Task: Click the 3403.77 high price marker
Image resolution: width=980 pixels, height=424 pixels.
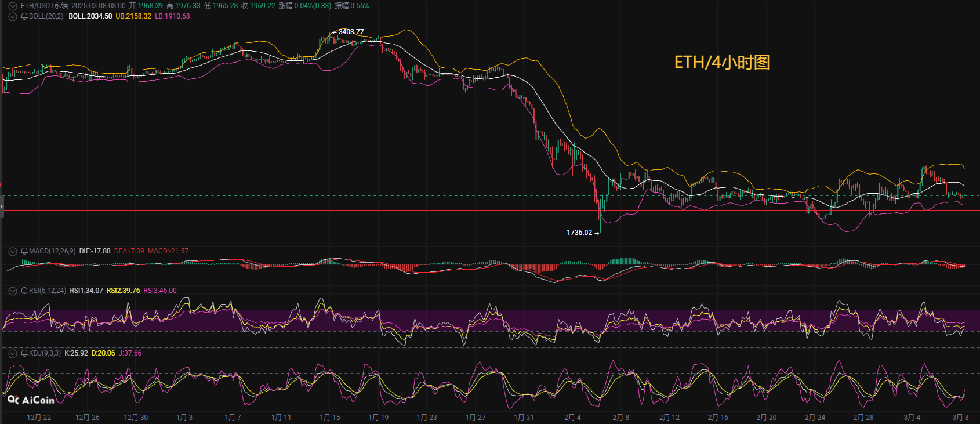Action: point(351,32)
